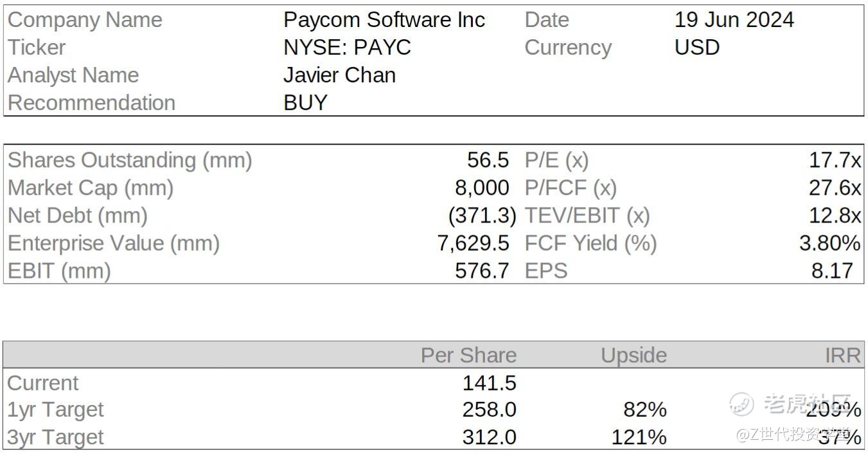
Task: Select the date 19 Jun 2024
Action: pos(734,20)
